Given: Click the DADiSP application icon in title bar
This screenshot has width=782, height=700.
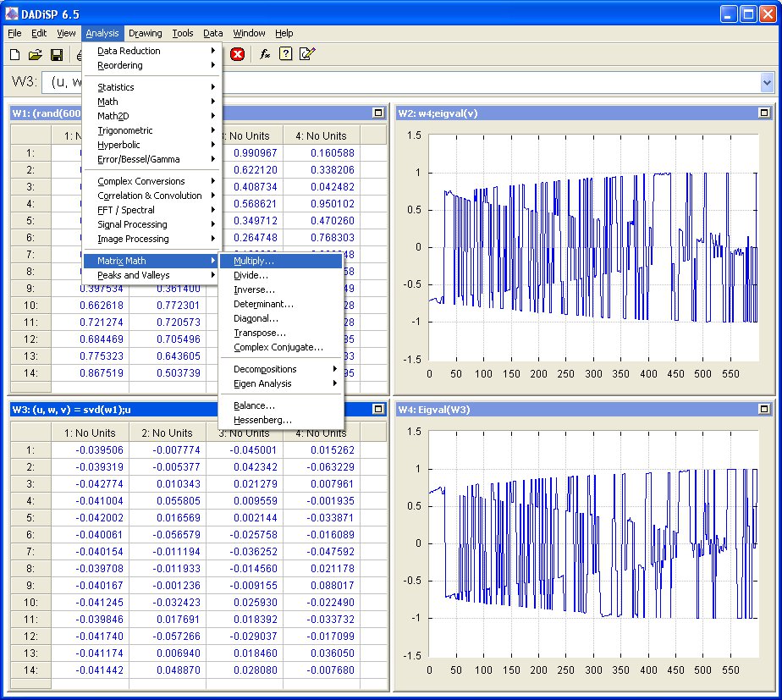Looking at the screenshot, I should 11,14.
